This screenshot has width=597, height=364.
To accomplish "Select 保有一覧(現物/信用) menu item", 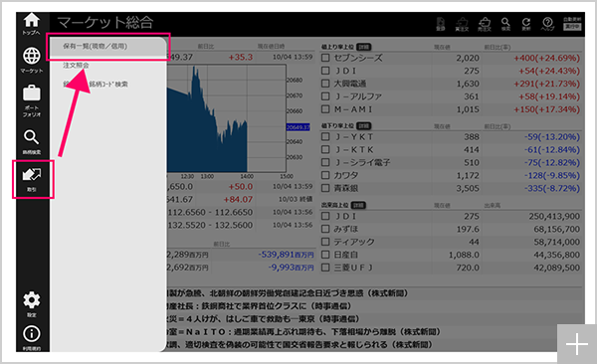I will (x=96, y=46).
